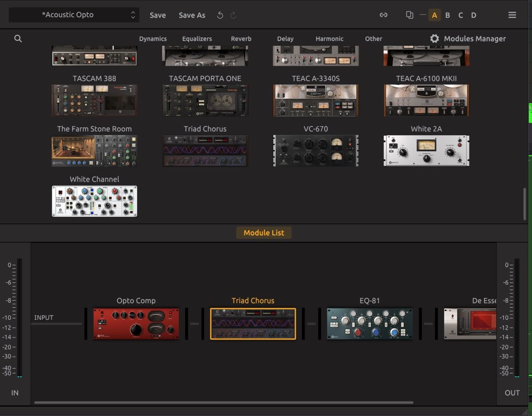Click the redo arrow icon
532x416 pixels.
(233, 15)
